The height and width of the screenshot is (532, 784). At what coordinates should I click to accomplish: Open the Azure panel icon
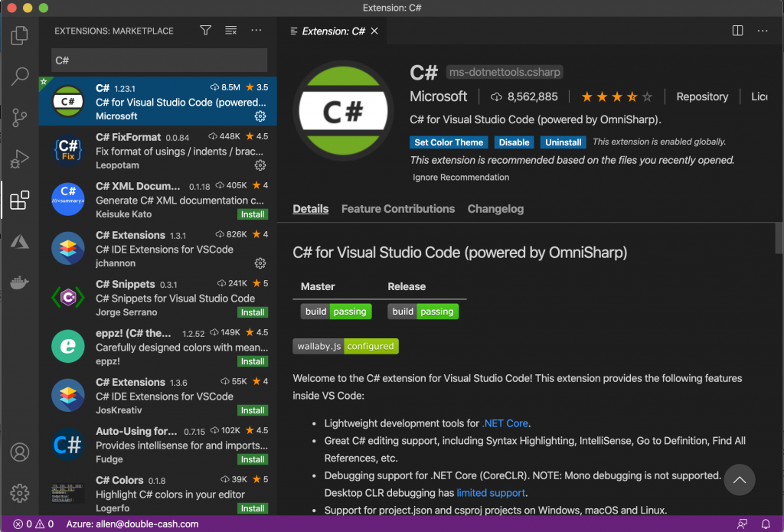pyautogui.click(x=20, y=243)
